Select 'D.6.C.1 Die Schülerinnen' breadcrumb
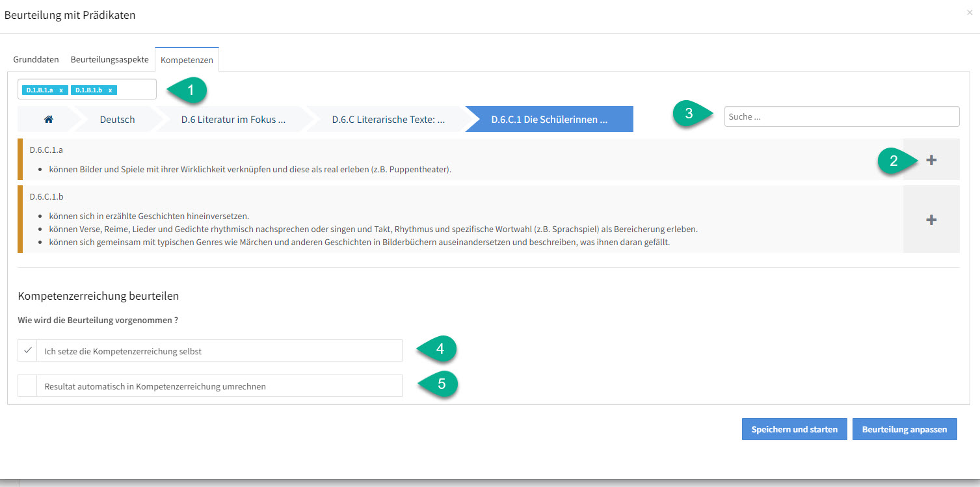The width and height of the screenshot is (980, 487). coord(550,120)
